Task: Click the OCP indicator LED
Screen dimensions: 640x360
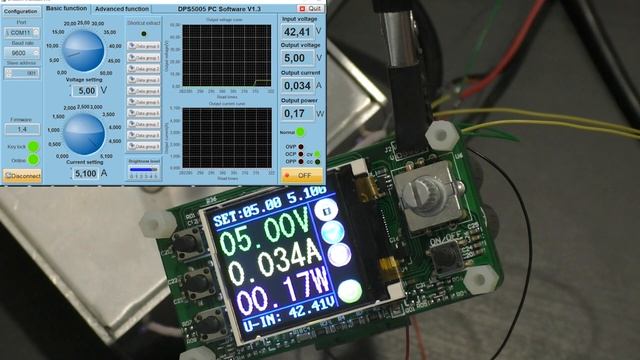Action: point(301,154)
